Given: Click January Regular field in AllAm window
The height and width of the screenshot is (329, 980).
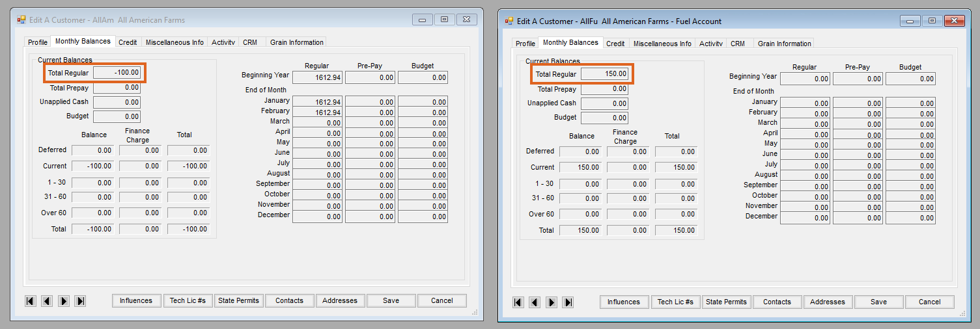Looking at the screenshot, I should click(x=318, y=102).
